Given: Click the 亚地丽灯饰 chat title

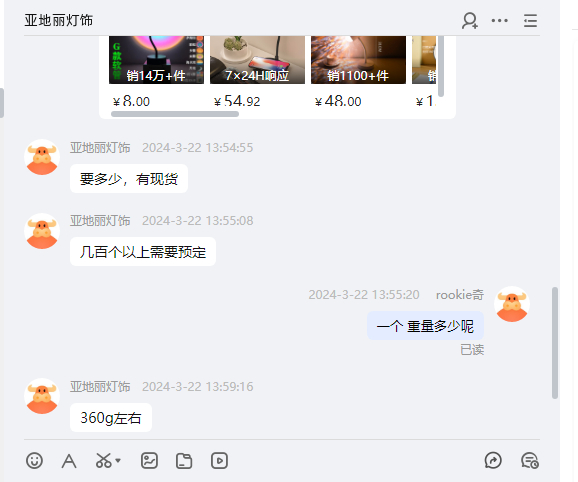Looking at the screenshot, I should click(59, 20).
